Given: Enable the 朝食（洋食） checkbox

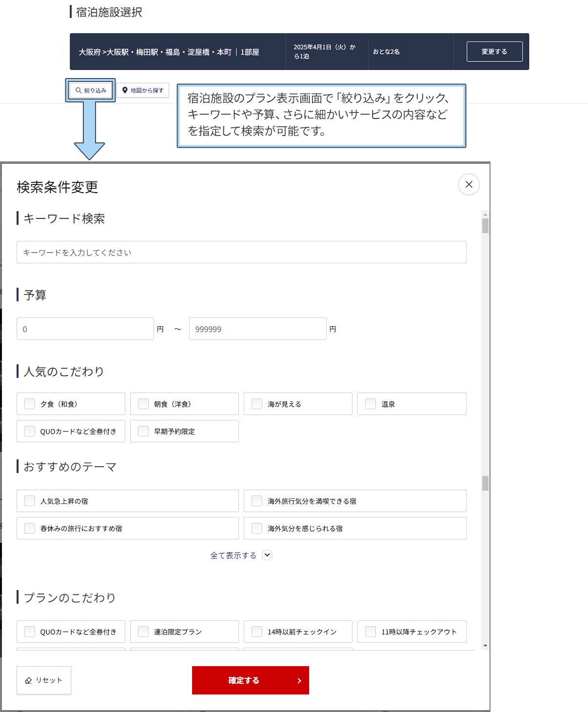Looking at the screenshot, I should point(143,404).
